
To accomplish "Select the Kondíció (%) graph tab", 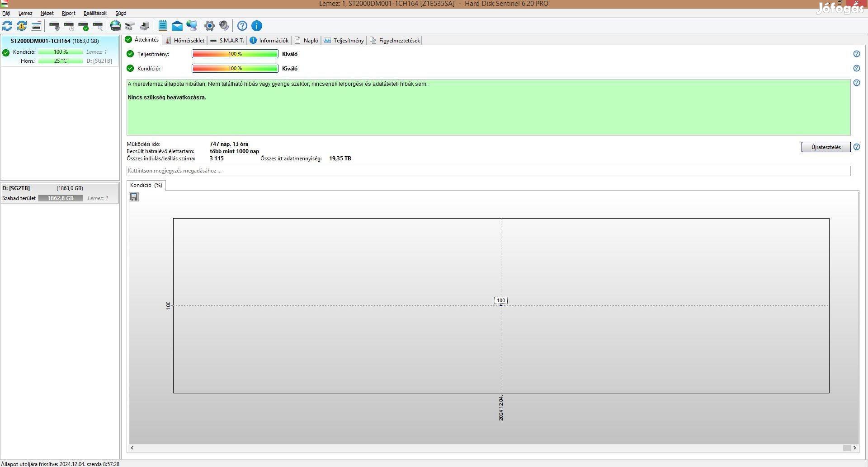I will pyautogui.click(x=146, y=185).
